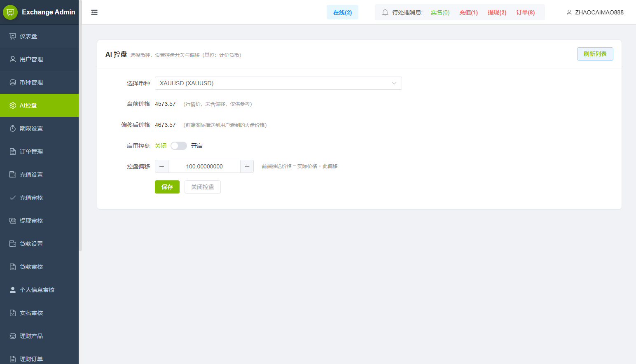Click the notification bell icon
The height and width of the screenshot is (364, 636).
[385, 12]
